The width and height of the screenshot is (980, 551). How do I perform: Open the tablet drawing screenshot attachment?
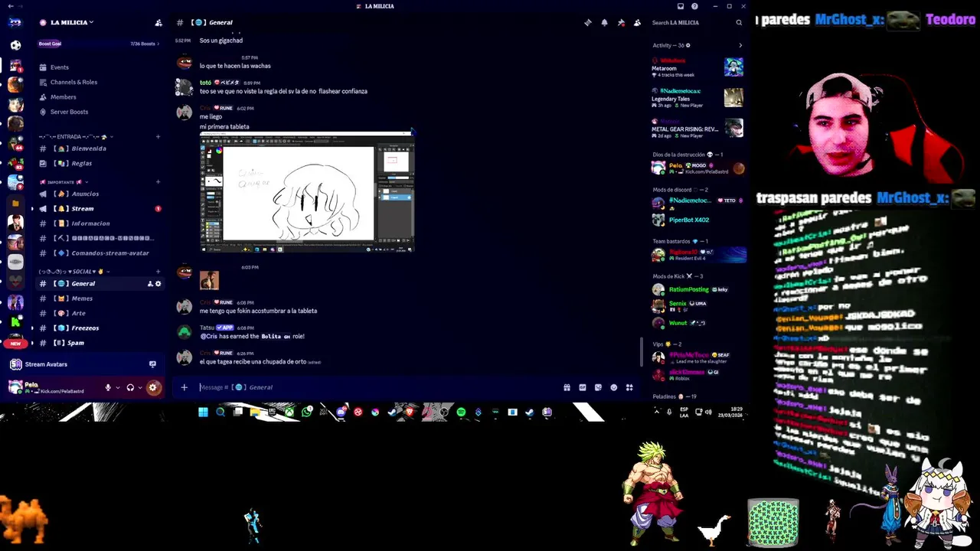(307, 192)
